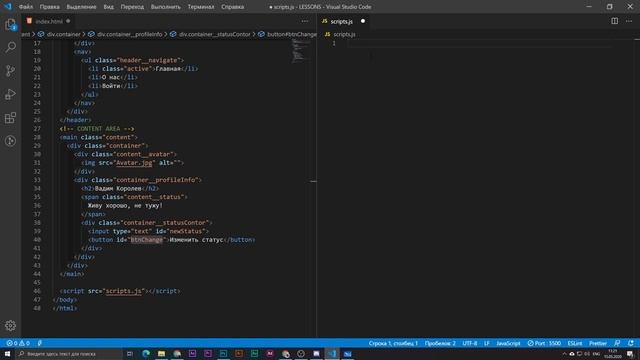Click the Visual Studio Code taskbar icon
The image size is (640, 360).
click(332, 354)
